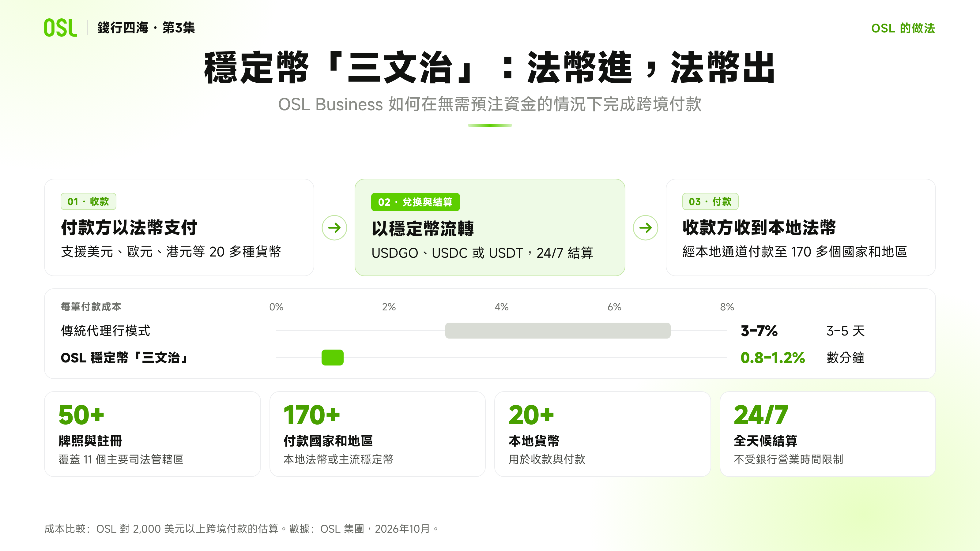The height and width of the screenshot is (551, 980).
Task: Click the '20+' local currencies statistic
Action: (531, 414)
